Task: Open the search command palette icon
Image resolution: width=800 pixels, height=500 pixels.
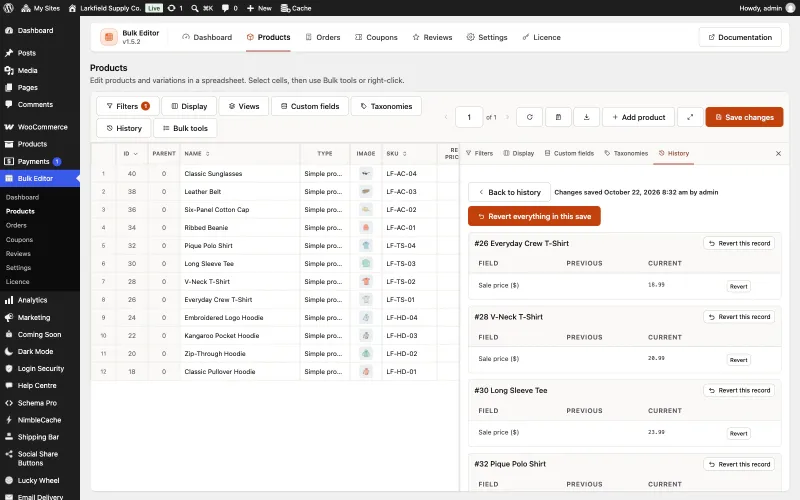Action: point(202,8)
